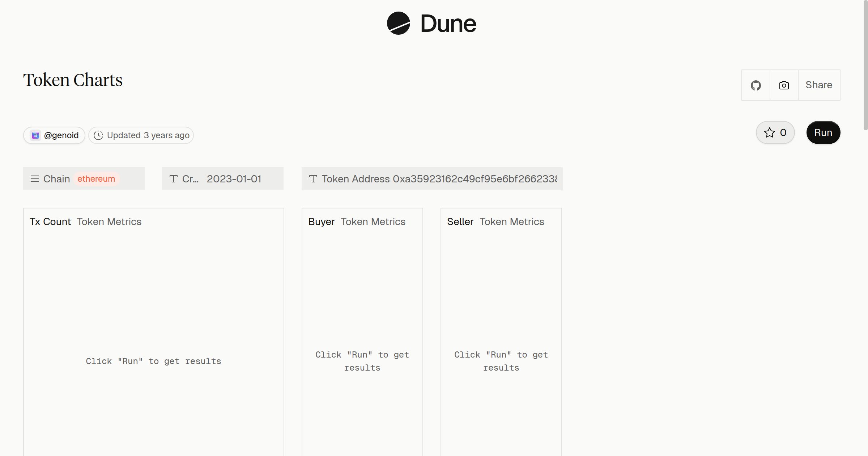Click the clock icon beside Updated
The width and height of the screenshot is (868, 456).
(x=98, y=135)
